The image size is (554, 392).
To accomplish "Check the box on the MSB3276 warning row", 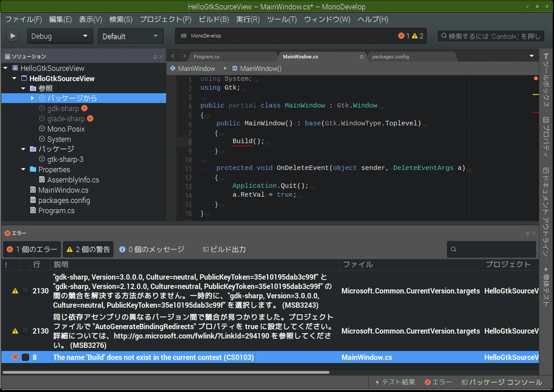I will coord(25,331).
